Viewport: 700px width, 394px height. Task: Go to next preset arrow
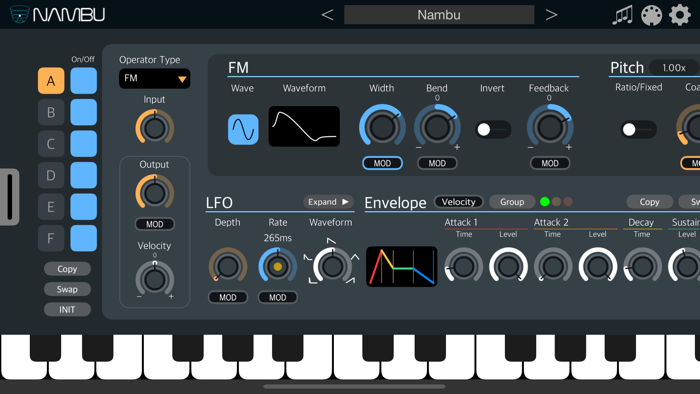click(x=551, y=15)
